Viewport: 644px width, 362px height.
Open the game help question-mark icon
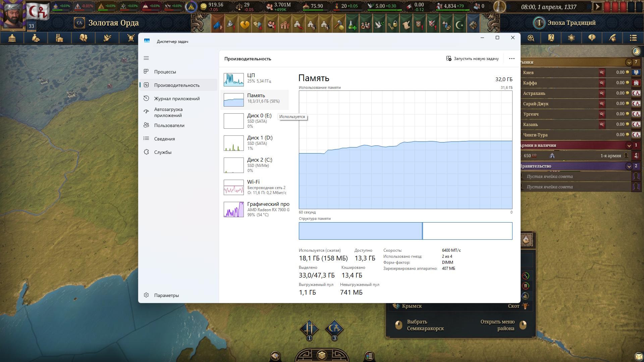point(551,38)
